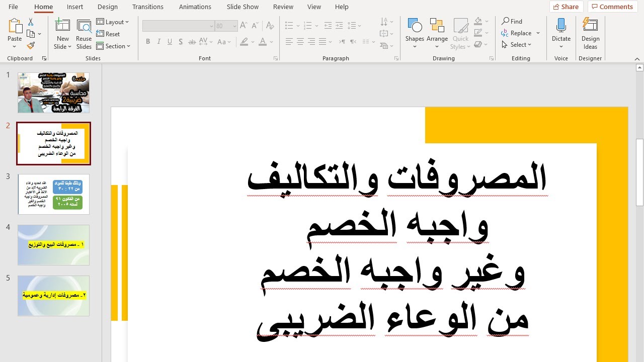This screenshot has width=644, height=362.
Task: Select slide 4 thumbnail
Action: (53, 245)
